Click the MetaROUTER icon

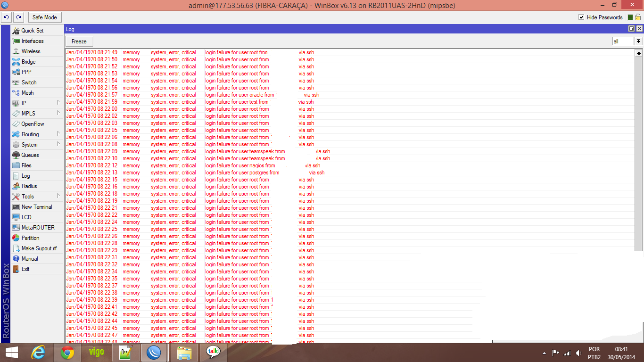pos(16,228)
